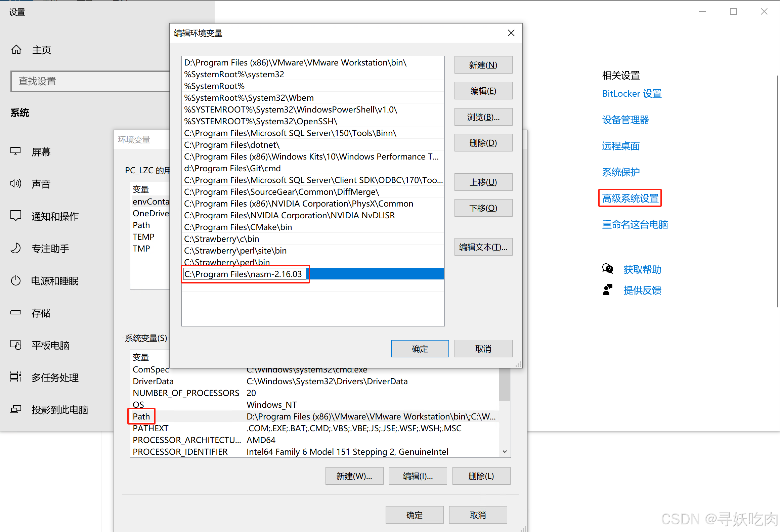Click 确定 in 环境变量 window
Viewport: 780px width, 532px height.
[415, 515]
